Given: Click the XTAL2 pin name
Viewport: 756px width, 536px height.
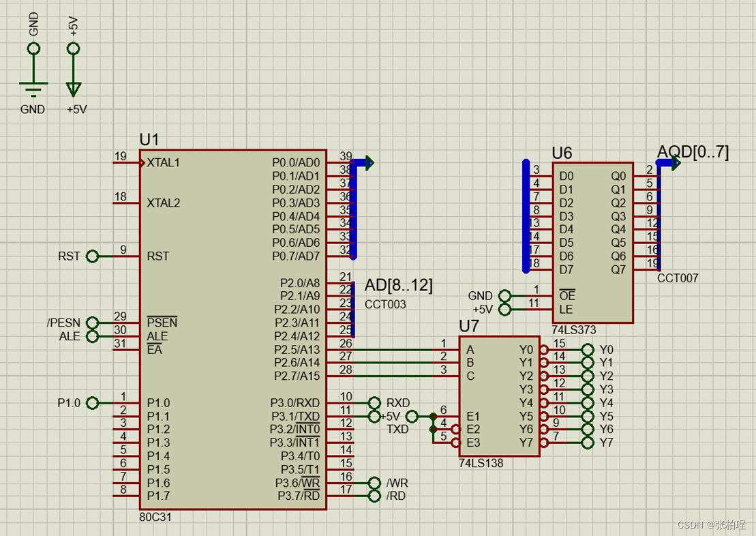Looking at the screenshot, I should (163, 203).
